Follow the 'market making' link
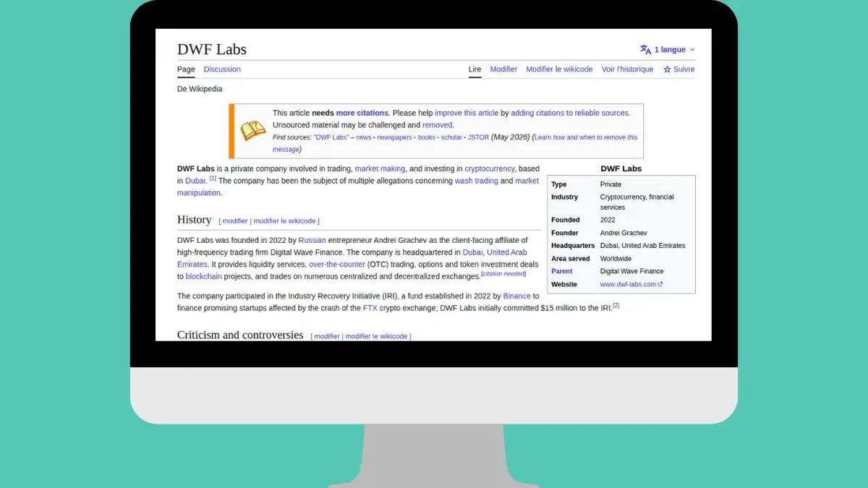Screen dimensions: 868x488 [x=380, y=168]
